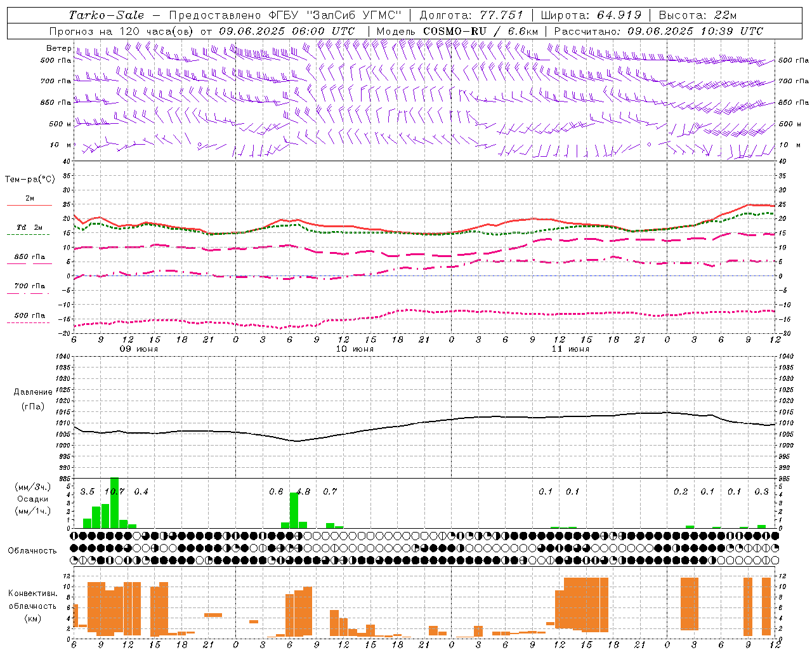Click the '0.6' precipitation value
The height and width of the screenshot is (650, 812).
[x=276, y=492]
